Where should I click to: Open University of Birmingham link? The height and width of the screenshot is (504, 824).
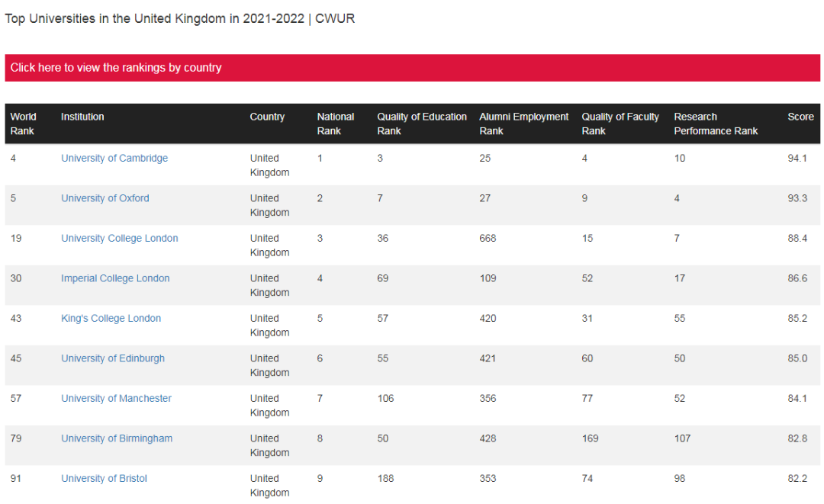click(117, 438)
